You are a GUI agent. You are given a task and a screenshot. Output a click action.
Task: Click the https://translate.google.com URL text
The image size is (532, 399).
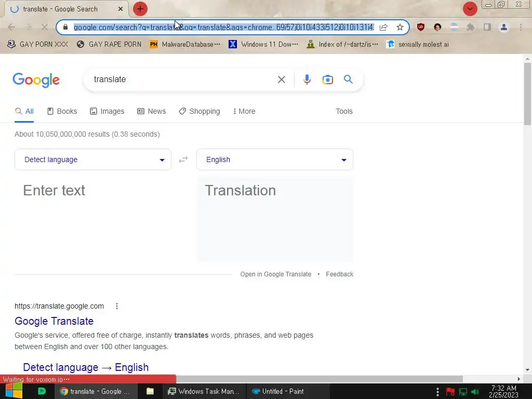coord(59,306)
